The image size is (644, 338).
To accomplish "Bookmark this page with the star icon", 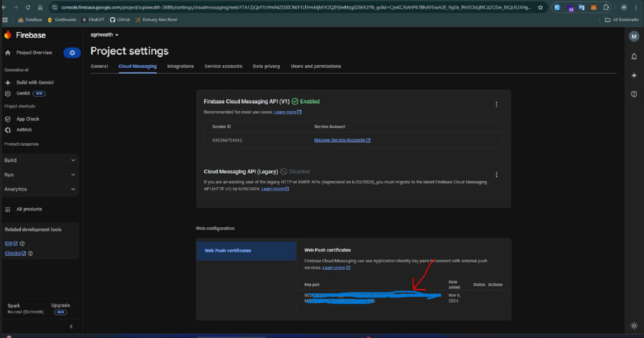I will (x=540, y=7).
